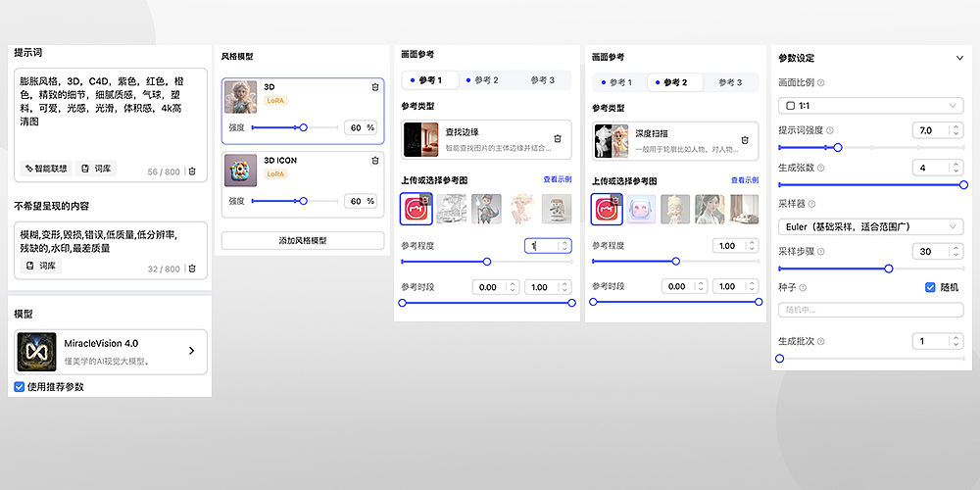The height and width of the screenshot is (490, 980).
Task: Remove the 查找边缘 reference type
Action: pyautogui.click(x=559, y=139)
